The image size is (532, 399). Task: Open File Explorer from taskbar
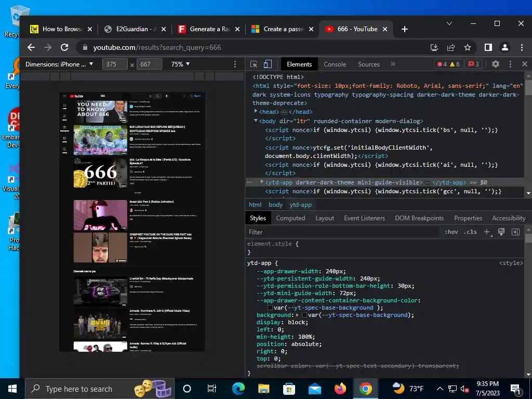coord(263,389)
